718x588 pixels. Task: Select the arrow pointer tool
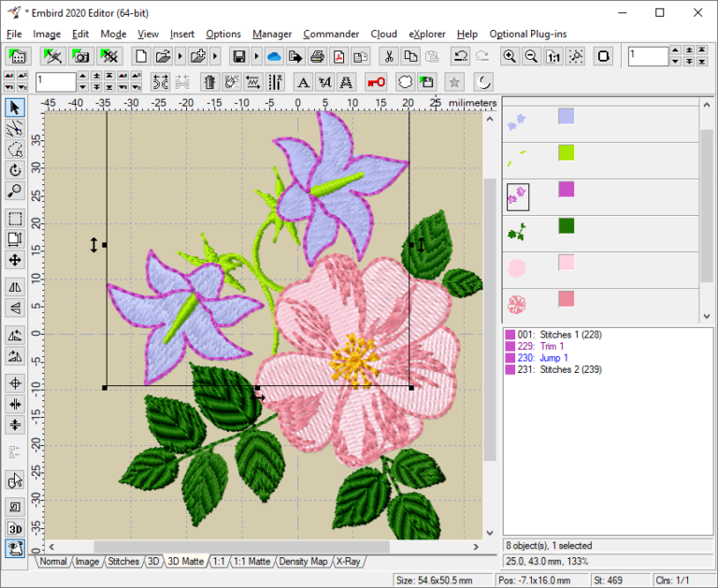pos(15,108)
